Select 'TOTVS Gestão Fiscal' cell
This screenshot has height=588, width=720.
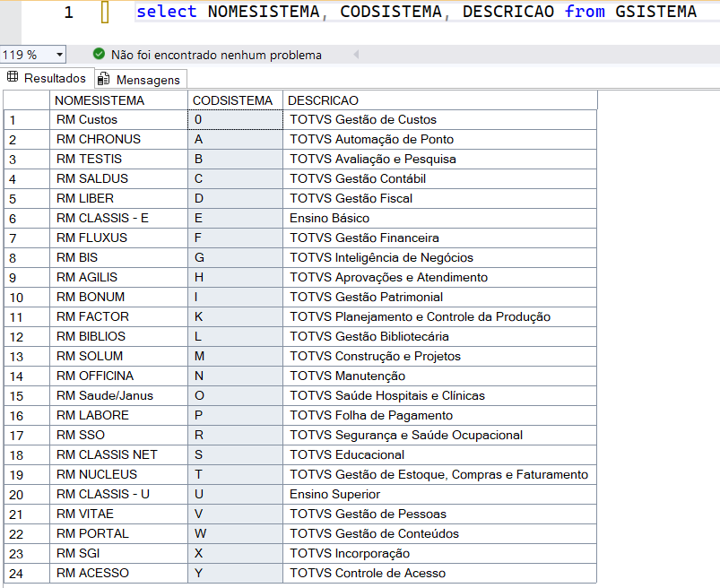point(440,199)
